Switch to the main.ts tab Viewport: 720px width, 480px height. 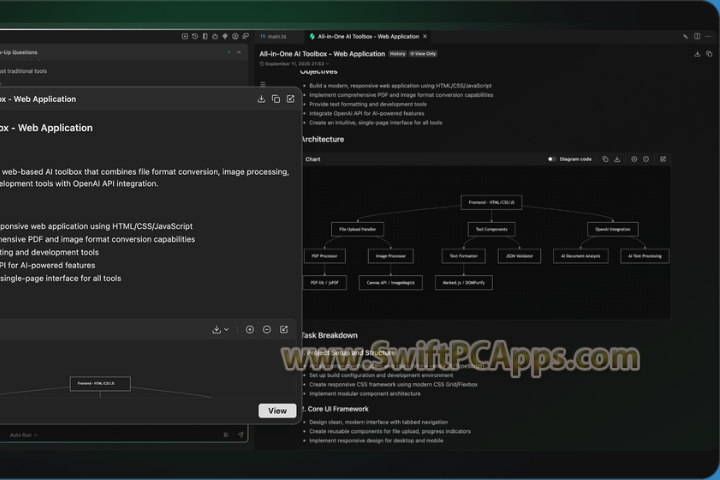274,36
